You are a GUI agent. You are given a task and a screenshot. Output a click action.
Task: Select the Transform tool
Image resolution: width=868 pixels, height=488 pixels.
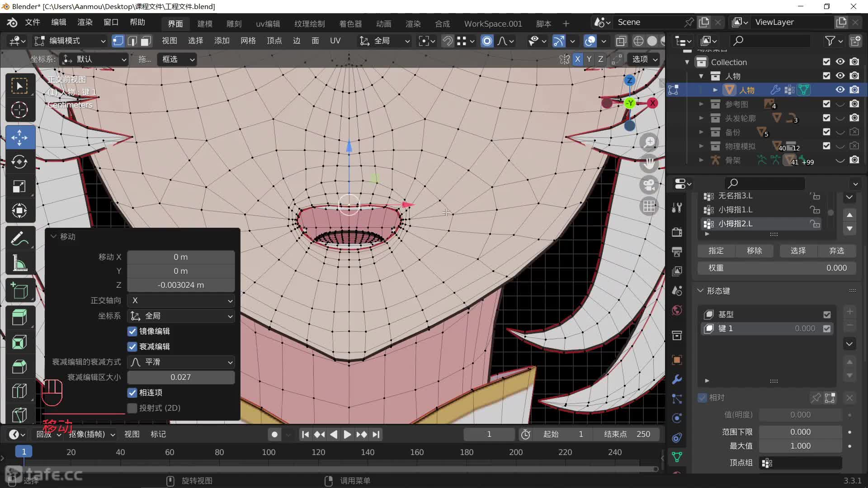coord(19,211)
